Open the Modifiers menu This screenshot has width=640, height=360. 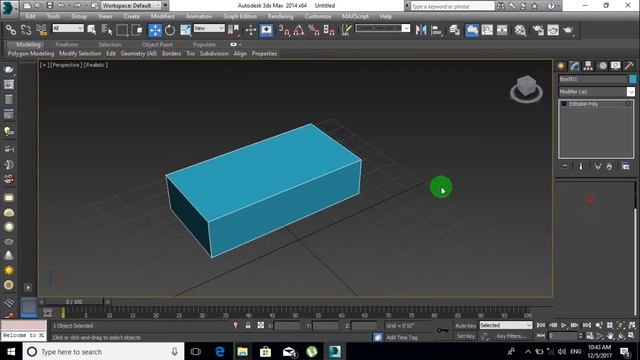[x=162, y=16]
